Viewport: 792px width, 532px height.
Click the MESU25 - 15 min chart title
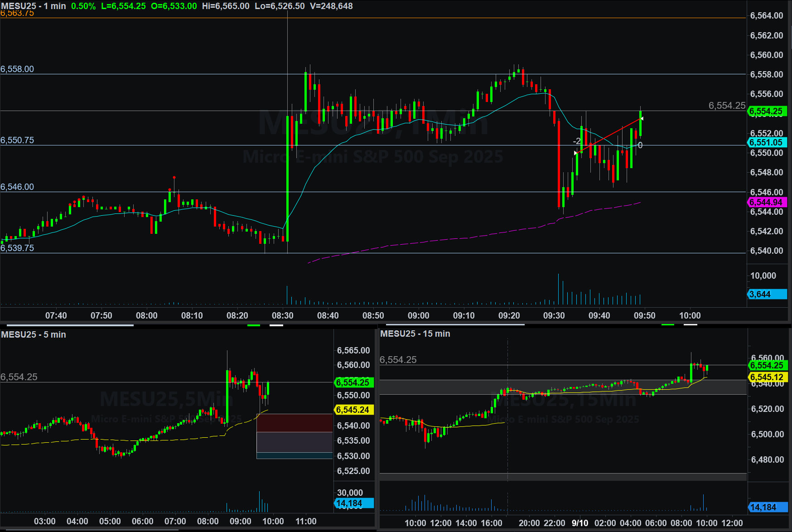click(x=415, y=334)
